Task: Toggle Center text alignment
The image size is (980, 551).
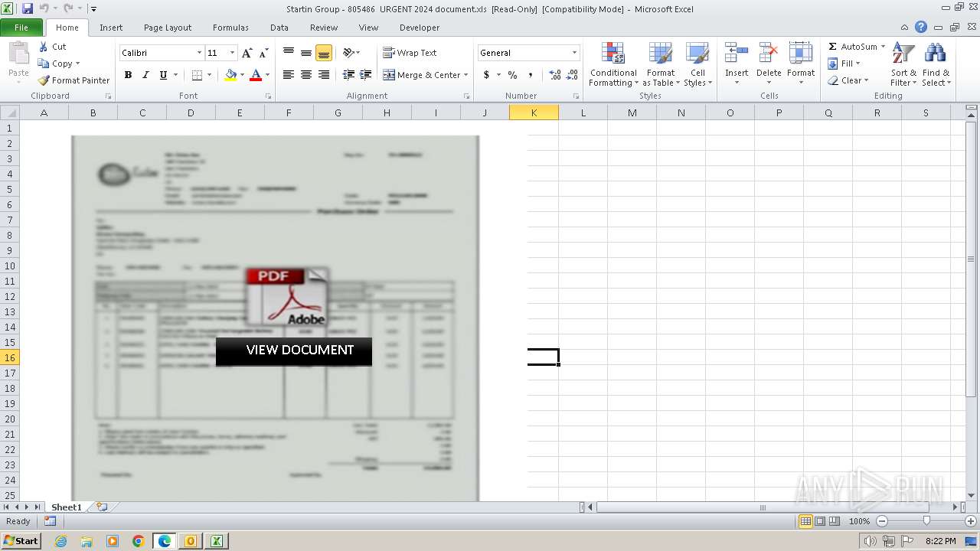Action: coord(306,75)
